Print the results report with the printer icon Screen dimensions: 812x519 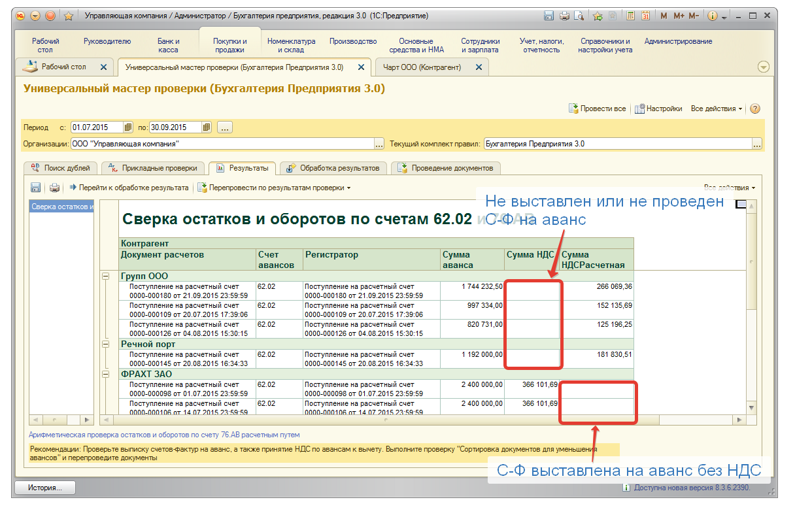tap(55, 188)
